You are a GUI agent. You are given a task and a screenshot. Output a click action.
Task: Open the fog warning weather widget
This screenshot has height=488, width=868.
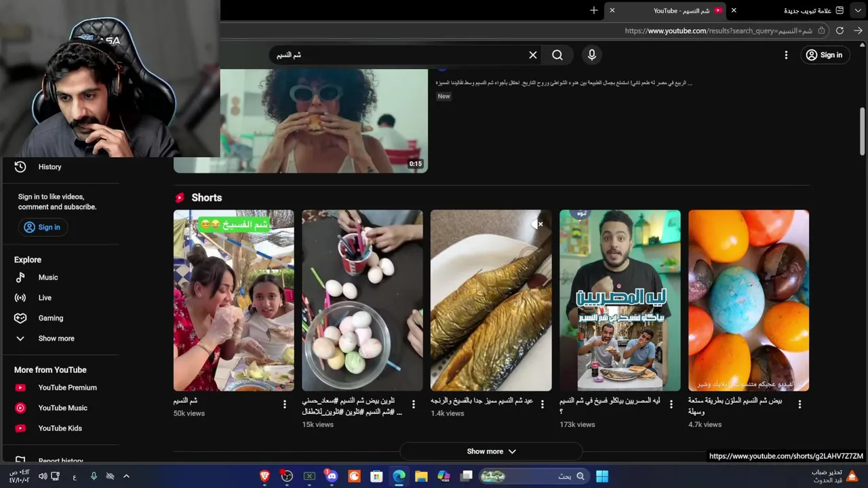point(834,476)
